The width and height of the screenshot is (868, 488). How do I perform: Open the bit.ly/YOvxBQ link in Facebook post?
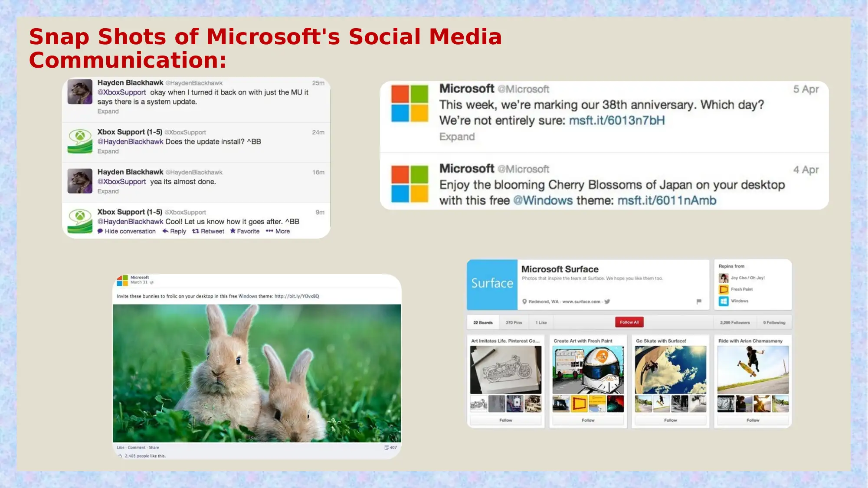tap(297, 296)
